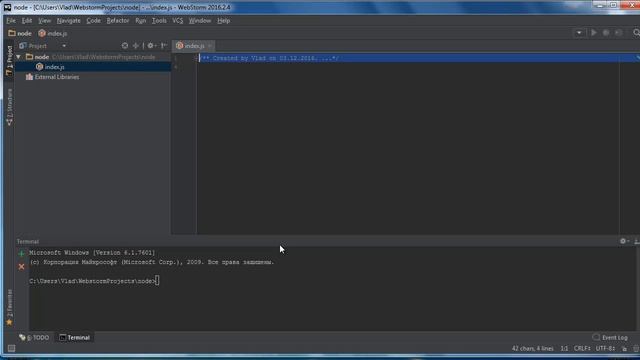640x360 pixels.
Task: Click the 42 chars, 4 lines status text
Action: click(533, 349)
